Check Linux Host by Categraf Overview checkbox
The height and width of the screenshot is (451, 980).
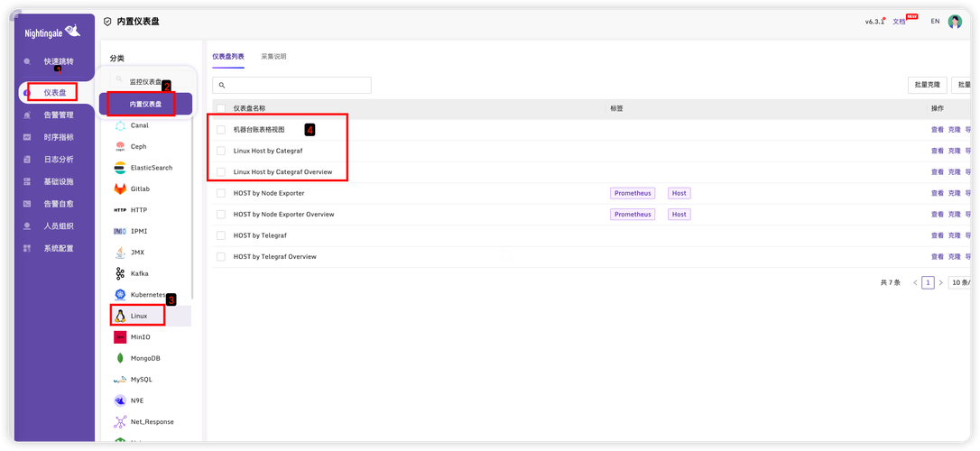220,171
